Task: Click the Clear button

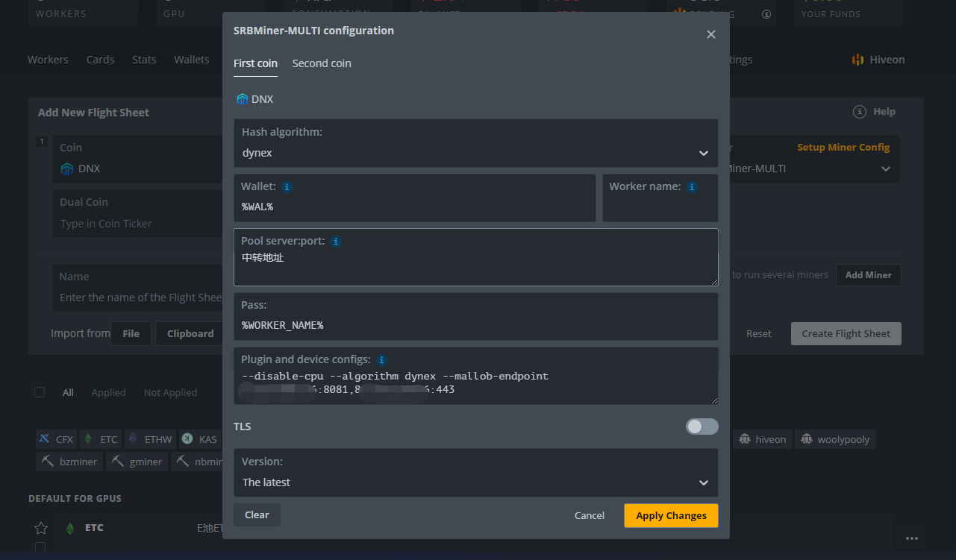Action: point(257,515)
